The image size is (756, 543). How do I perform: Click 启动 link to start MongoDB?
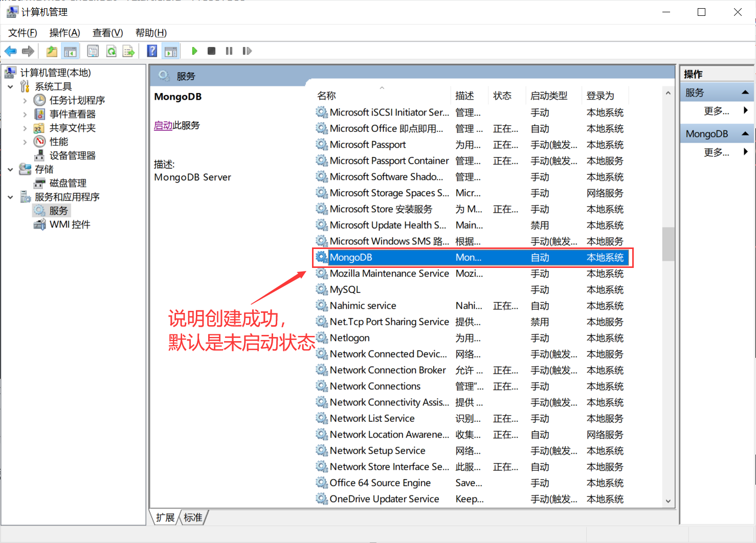pos(163,125)
